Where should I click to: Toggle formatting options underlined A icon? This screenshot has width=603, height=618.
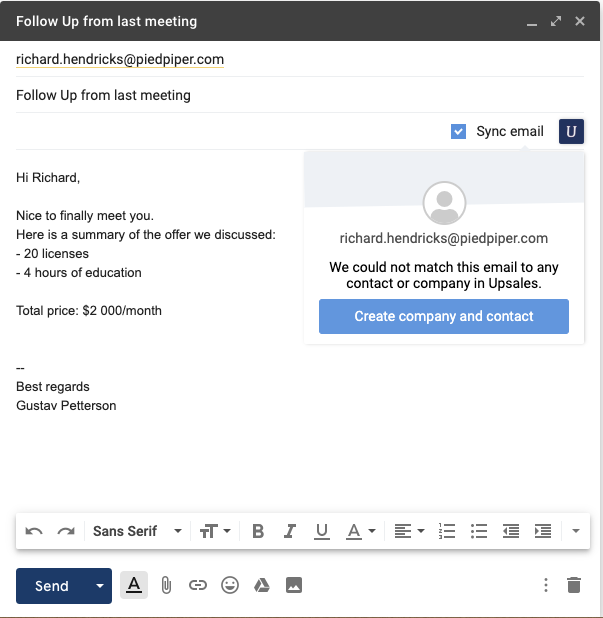(x=134, y=585)
